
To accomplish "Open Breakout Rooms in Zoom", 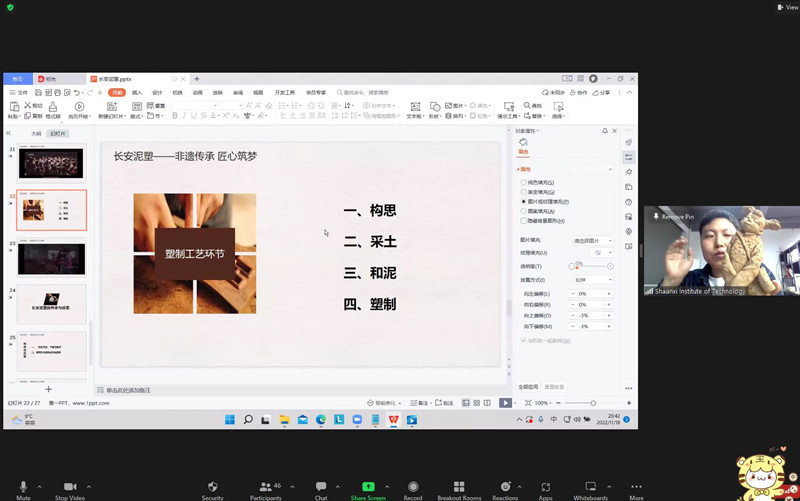I will click(x=459, y=486).
